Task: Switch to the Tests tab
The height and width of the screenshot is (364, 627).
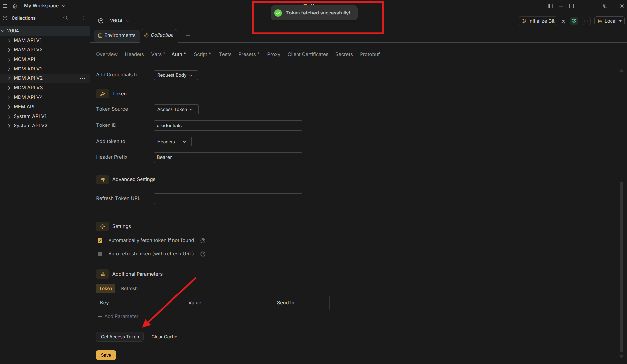Action: pyautogui.click(x=225, y=54)
